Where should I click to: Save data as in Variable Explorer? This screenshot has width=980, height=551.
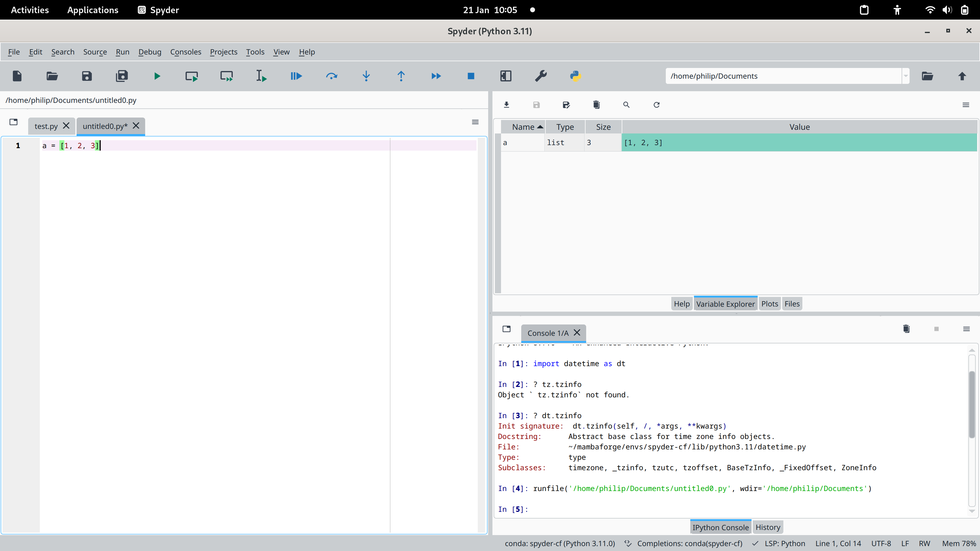pyautogui.click(x=567, y=105)
